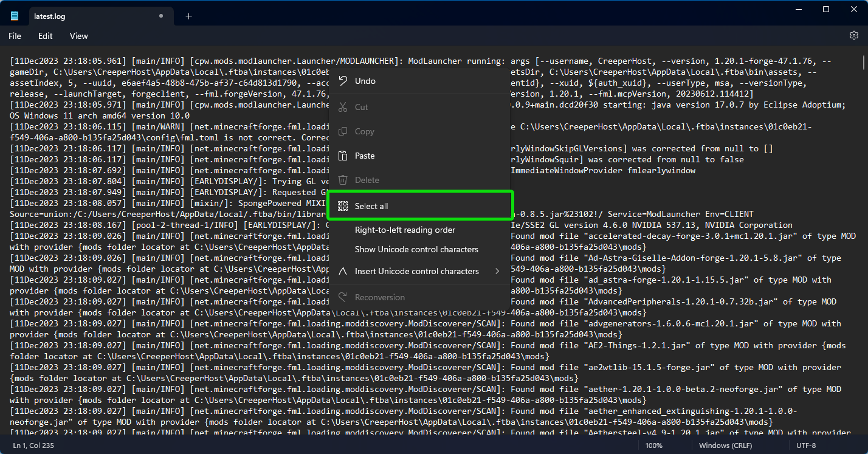Choose Insert Unicode control characters entry
Image resolution: width=868 pixels, height=454 pixels.
pos(419,271)
